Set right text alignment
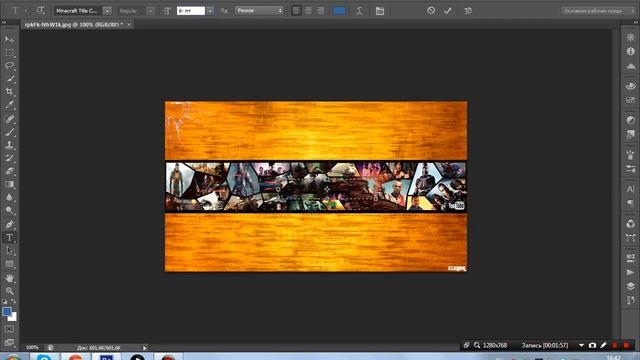Image resolution: width=640 pixels, height=360 pixels. click(320, 11)
